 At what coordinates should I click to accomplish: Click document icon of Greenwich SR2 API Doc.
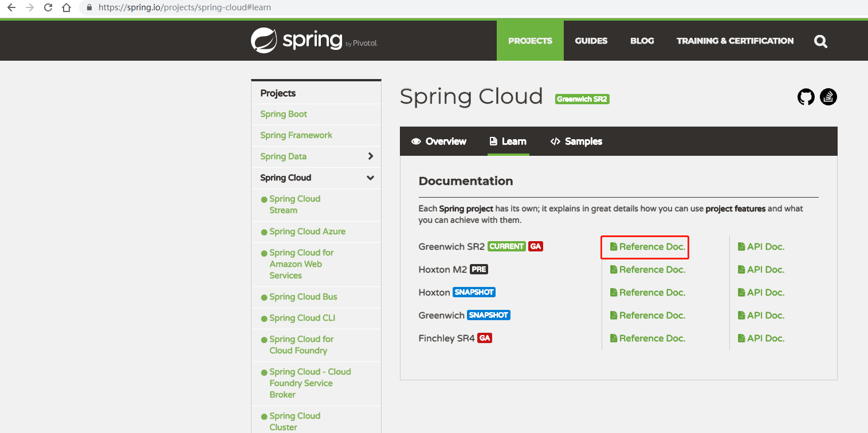tap(741, 247)
